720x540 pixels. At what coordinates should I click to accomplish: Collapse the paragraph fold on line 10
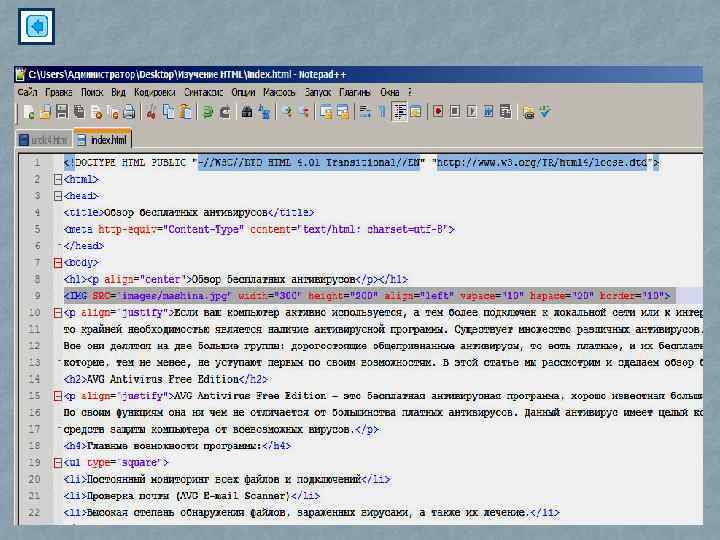58,313
